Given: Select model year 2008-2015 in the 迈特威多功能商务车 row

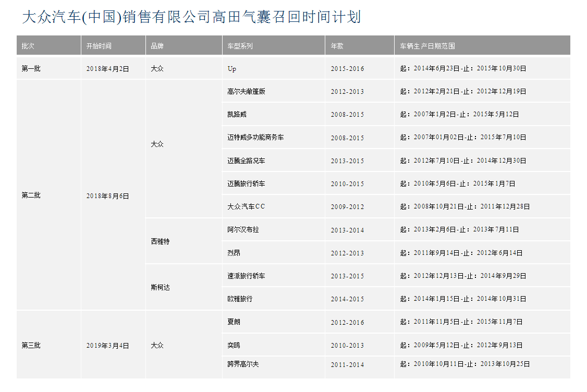Looking at the screenshot, I should pyautogui.click(x=347, y=138).
